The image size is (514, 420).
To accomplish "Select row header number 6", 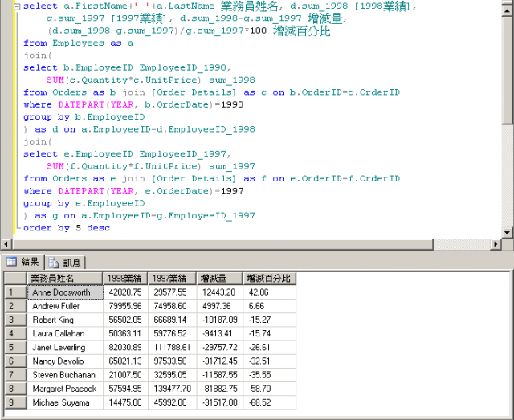I will 15,361.
